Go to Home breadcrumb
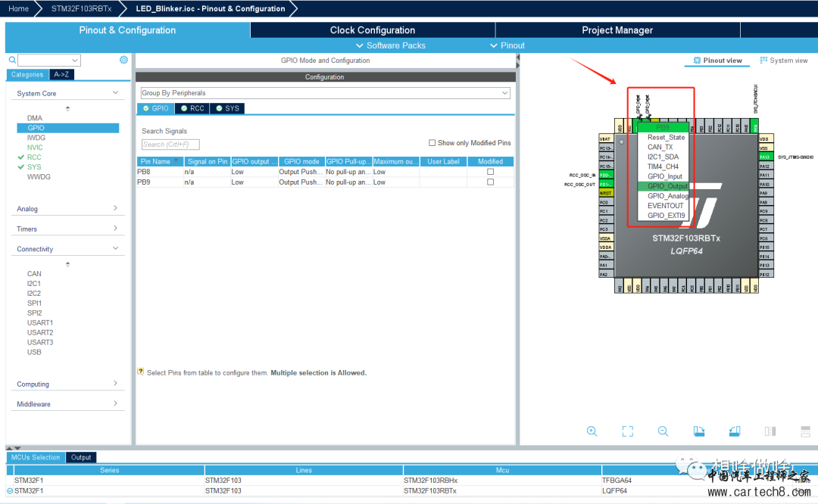 coord(19,8)
